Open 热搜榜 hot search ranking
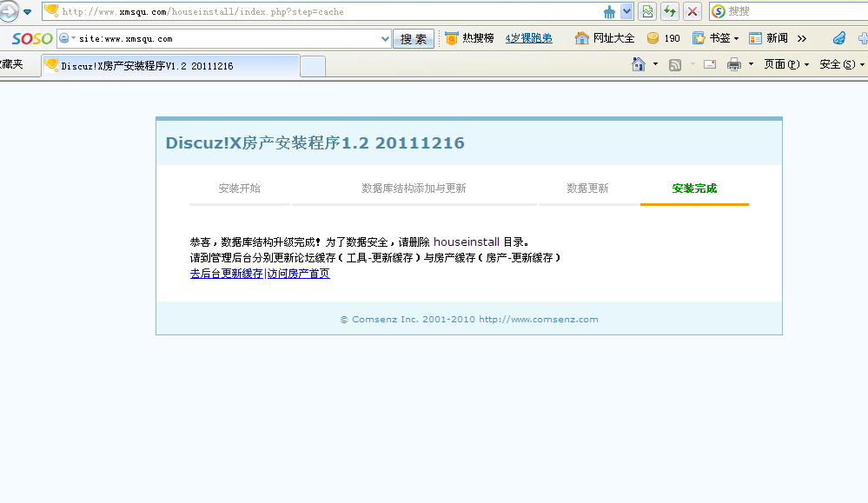 (x=469, y=38)
